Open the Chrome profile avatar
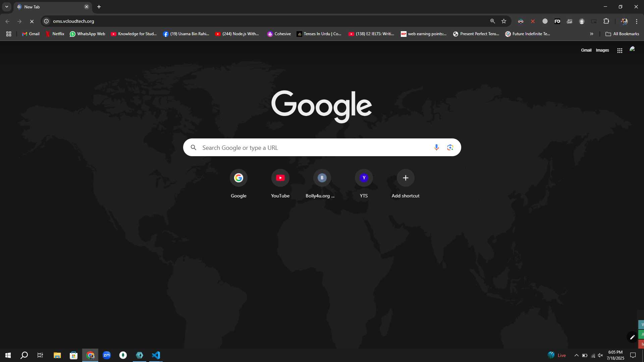 coord(624,21)
